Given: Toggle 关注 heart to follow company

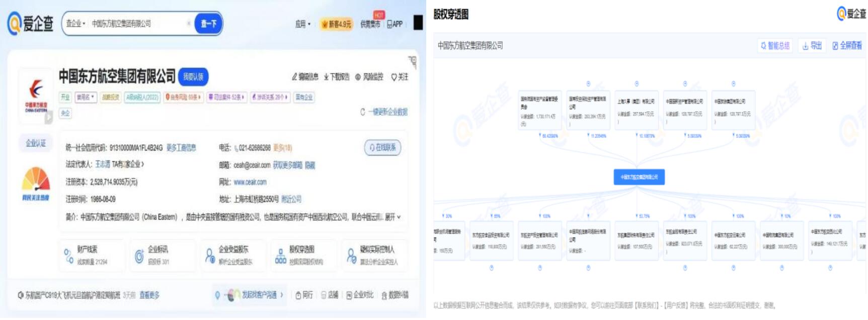Looking at the screenshot, I should (400, 77).
